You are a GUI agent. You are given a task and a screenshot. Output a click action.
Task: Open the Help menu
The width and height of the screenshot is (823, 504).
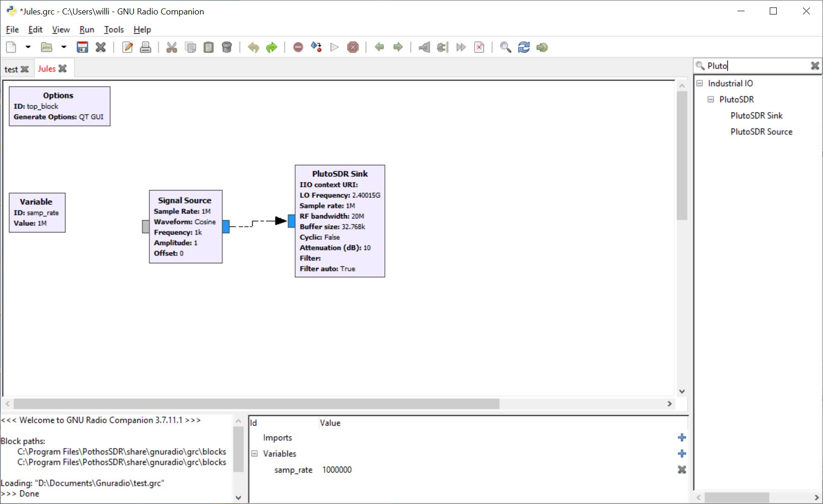tap(142, 29)
